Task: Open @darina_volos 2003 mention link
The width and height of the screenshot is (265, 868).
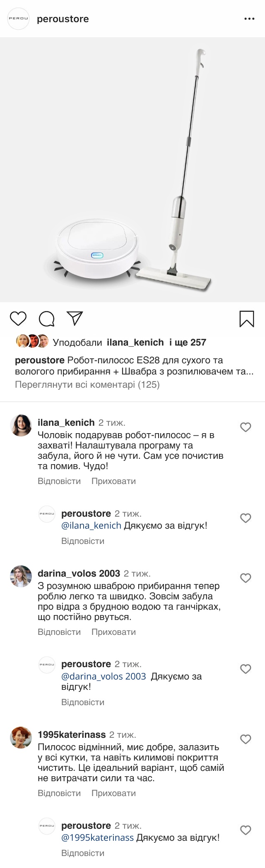Action: (x=104, y=677)
